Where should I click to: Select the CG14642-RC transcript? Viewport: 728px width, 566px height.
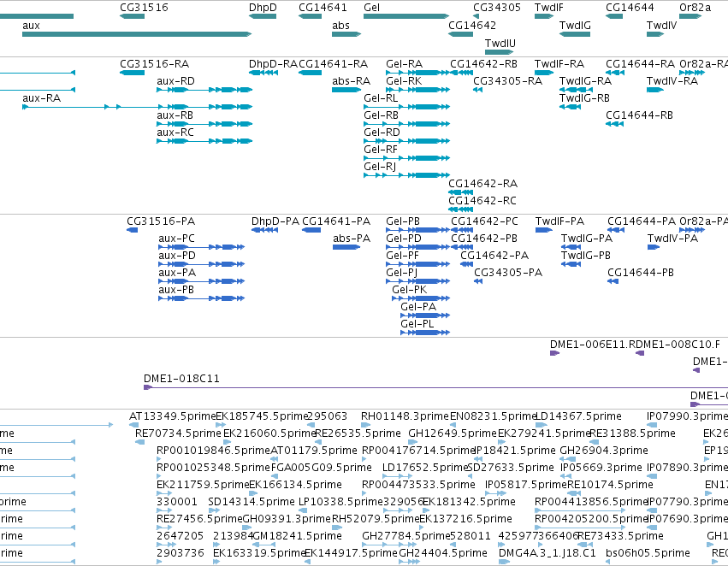(460, 209)
